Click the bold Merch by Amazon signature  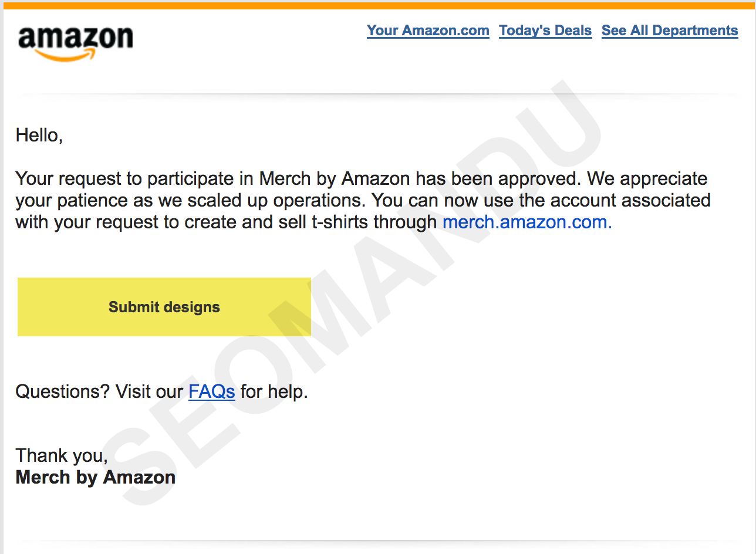point(96,477)
